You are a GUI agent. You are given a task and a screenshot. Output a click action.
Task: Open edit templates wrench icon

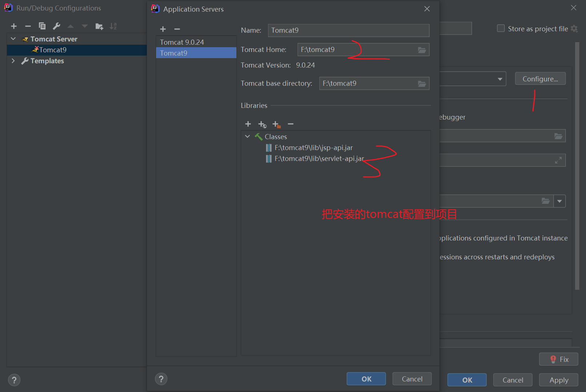[x=56, y=26]
